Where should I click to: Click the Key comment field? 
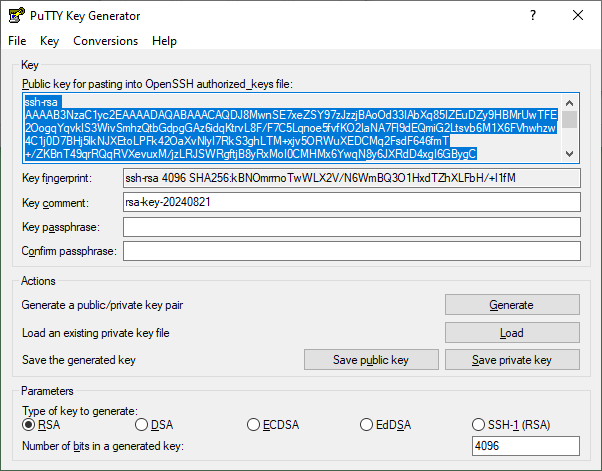[352, 202]
